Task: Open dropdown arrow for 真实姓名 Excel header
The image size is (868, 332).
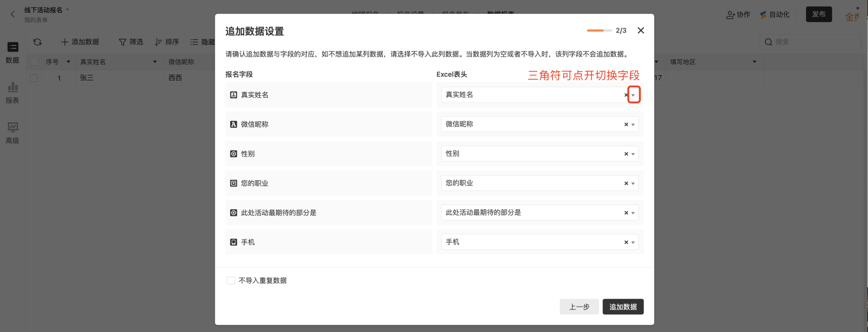Action: 633,95
